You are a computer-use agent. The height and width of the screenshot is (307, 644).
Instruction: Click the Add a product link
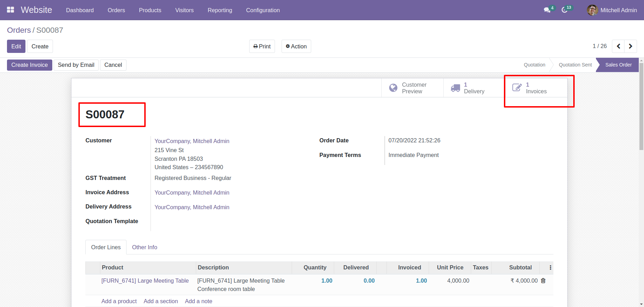pos(119,301)
